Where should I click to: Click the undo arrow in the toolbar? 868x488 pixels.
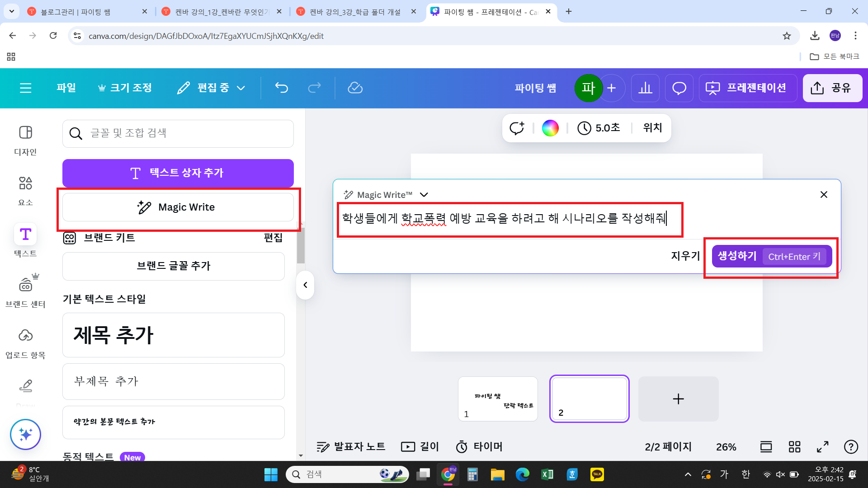[281, 88]
